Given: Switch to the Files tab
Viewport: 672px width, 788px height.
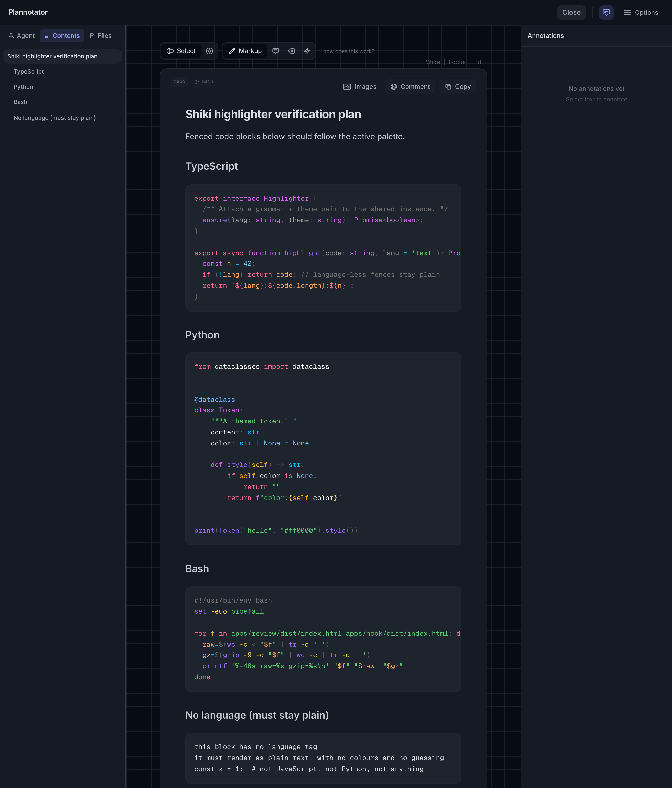Looking at the screenshot, I should click(x=101, y=36).
